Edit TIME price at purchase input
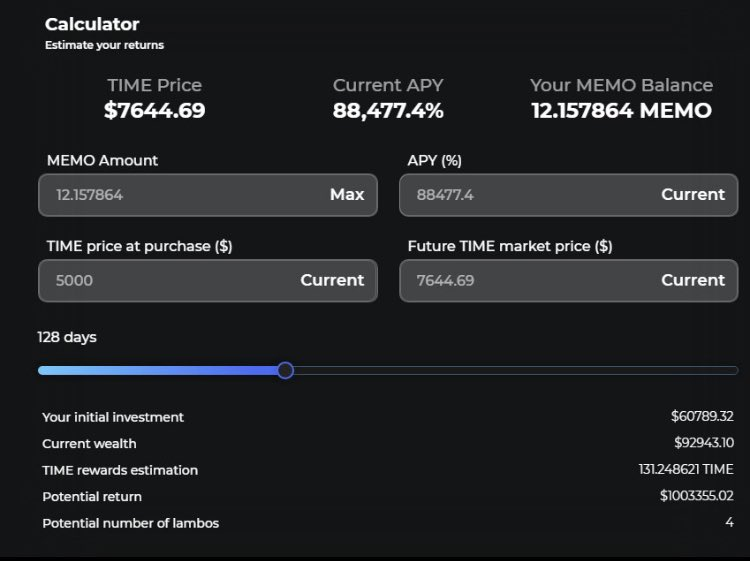Screen dimensions: 750x561 208,281
